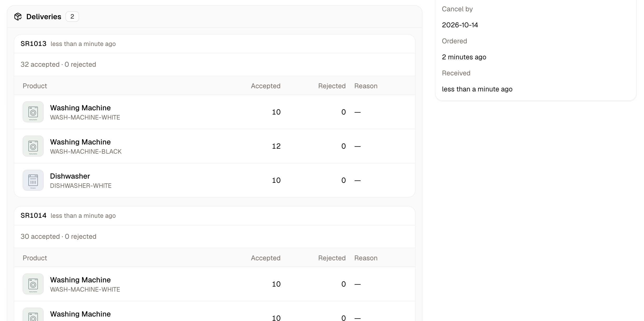Click the accepted quantity 12

(276, 146)
